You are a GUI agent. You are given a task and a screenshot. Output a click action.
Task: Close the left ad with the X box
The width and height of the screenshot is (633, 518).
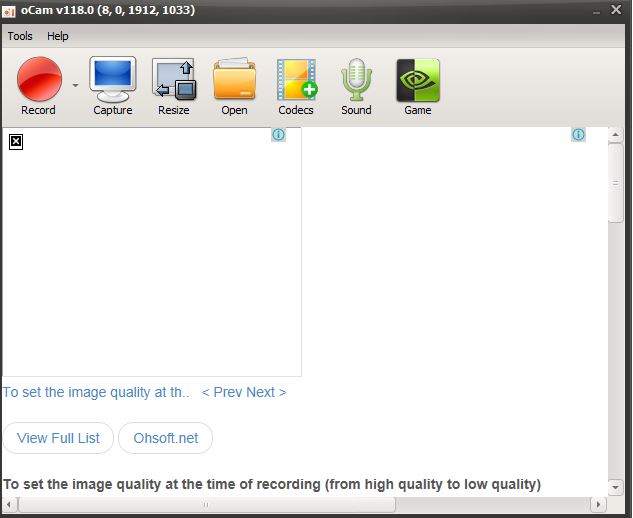pos(16,142)
